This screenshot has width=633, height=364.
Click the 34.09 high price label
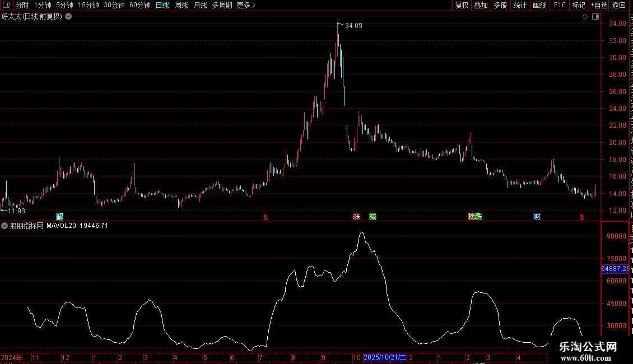coord(353,25)
